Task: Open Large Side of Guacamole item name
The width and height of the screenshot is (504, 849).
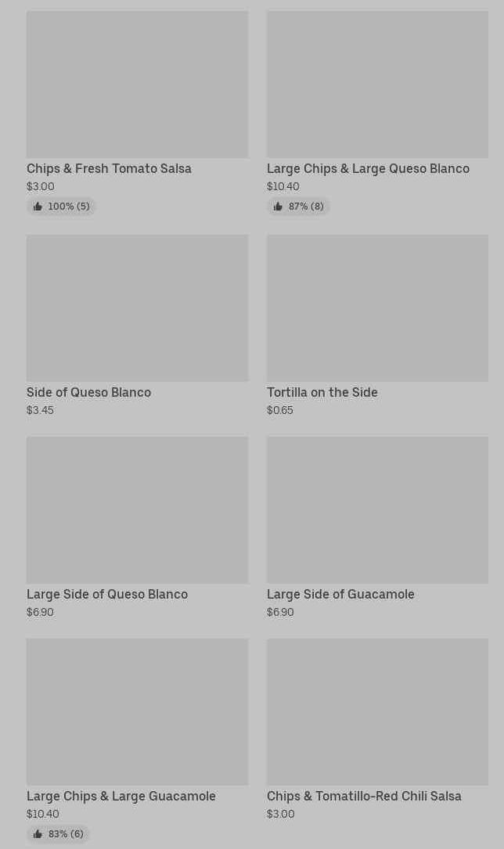Action: 340,595
